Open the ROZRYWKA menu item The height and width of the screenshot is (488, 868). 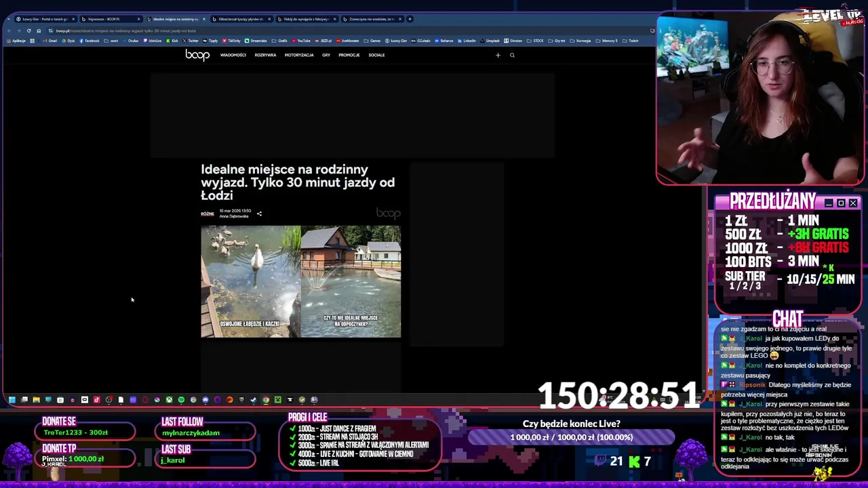265,55
